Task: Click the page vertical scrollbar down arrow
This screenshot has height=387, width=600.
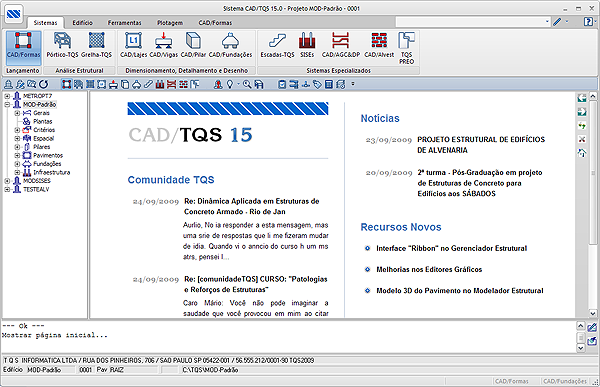Action: click(593, 313)
